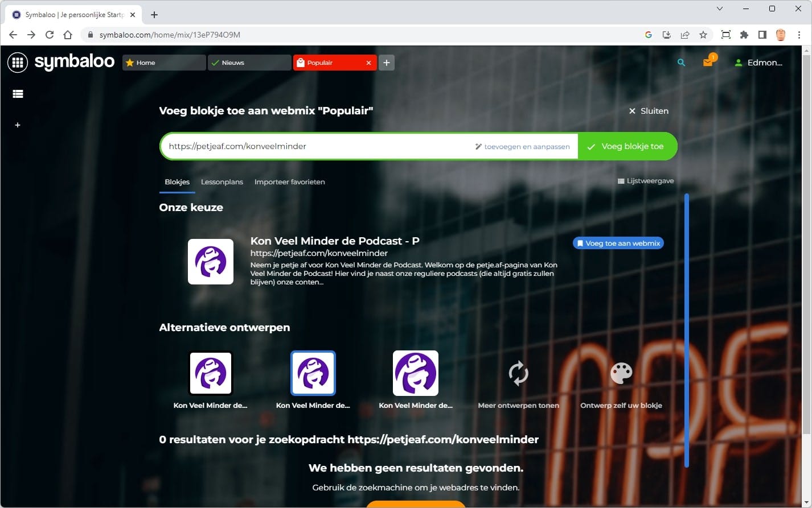This screenshot has height=508, width=812.
Task: Click the plus icon to add a webmix
Action: pyautogui.click(x=18, y=125)
